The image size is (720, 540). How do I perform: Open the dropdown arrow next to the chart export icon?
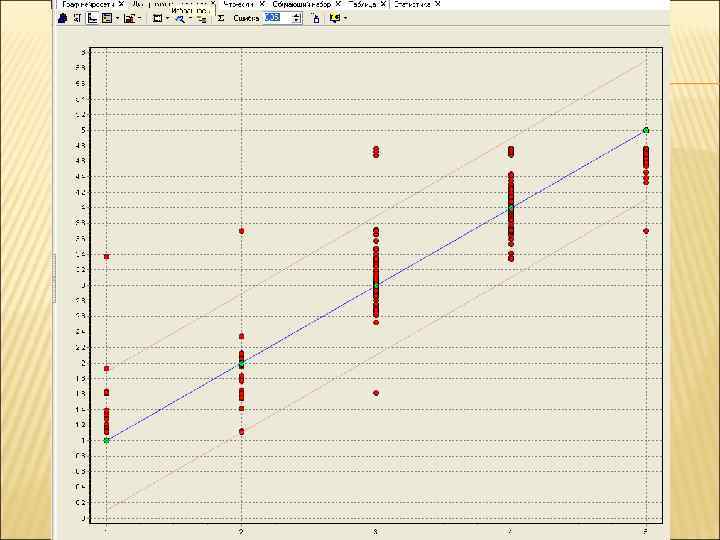(x=140, y=18)
